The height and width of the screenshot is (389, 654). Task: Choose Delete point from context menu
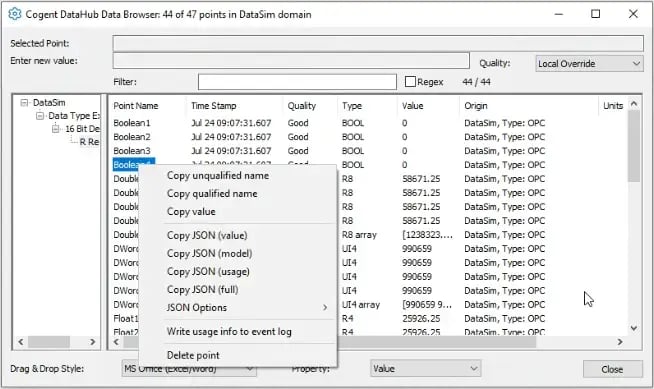click(193, 355)
